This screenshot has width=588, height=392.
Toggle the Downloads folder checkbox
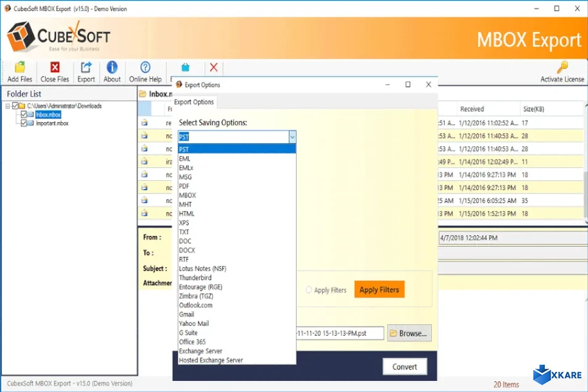pos(15,106)
